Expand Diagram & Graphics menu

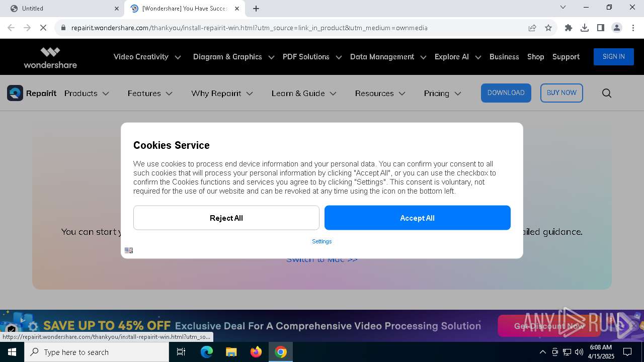point(233,57)
